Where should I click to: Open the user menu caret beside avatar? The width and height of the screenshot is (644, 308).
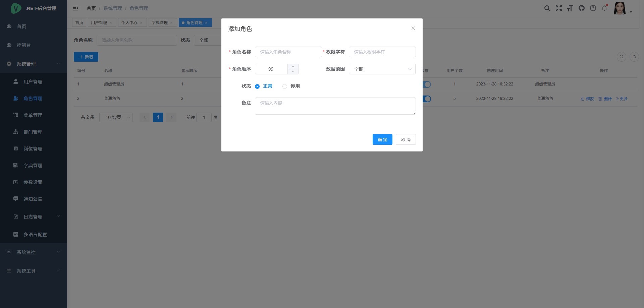[x=631, y=12]
